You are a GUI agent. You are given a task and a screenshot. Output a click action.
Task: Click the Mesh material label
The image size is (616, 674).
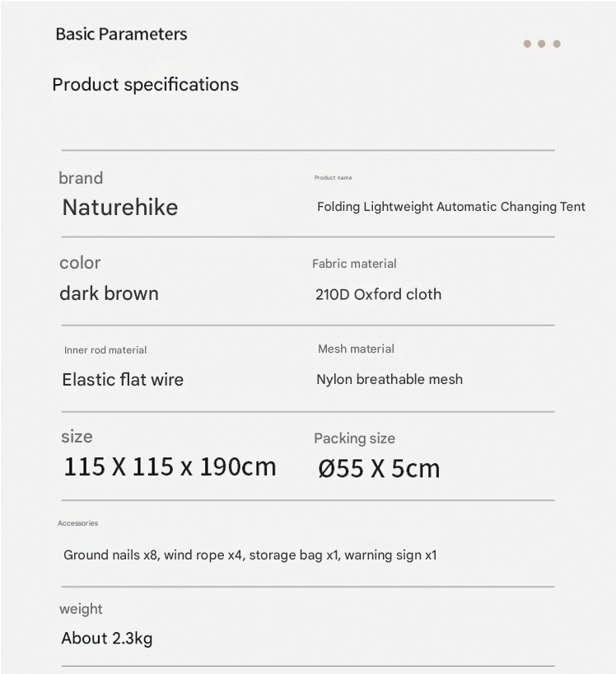[x=356, y=349]
